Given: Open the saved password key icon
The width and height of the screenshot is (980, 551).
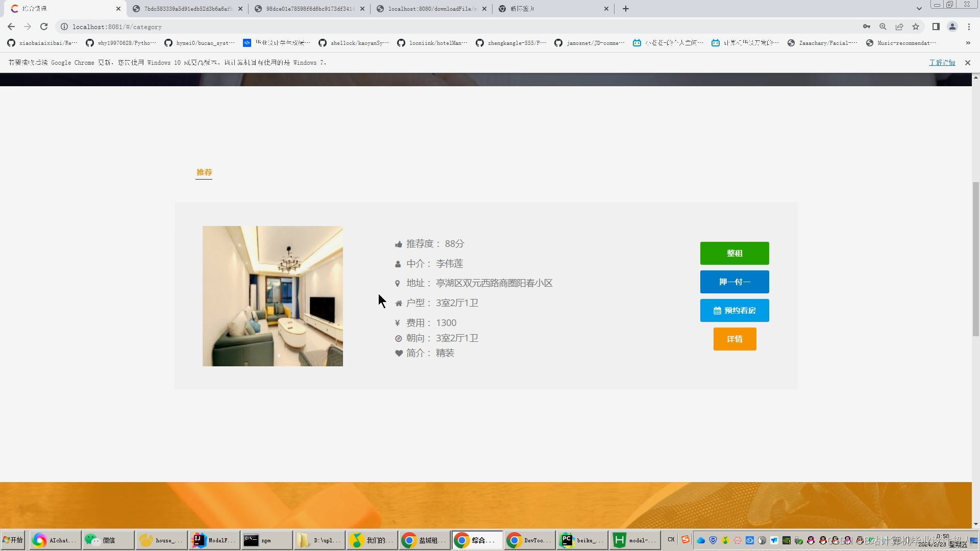Looking at the screenshot, I should tap(867, 27).
